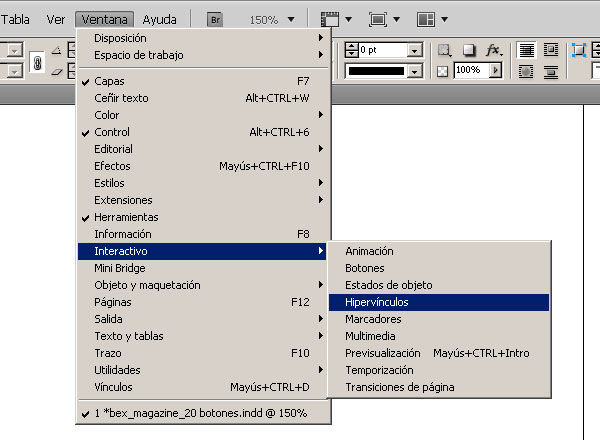Open the Ayuda menu
This screenshot has width=600, height=440.
160,20
